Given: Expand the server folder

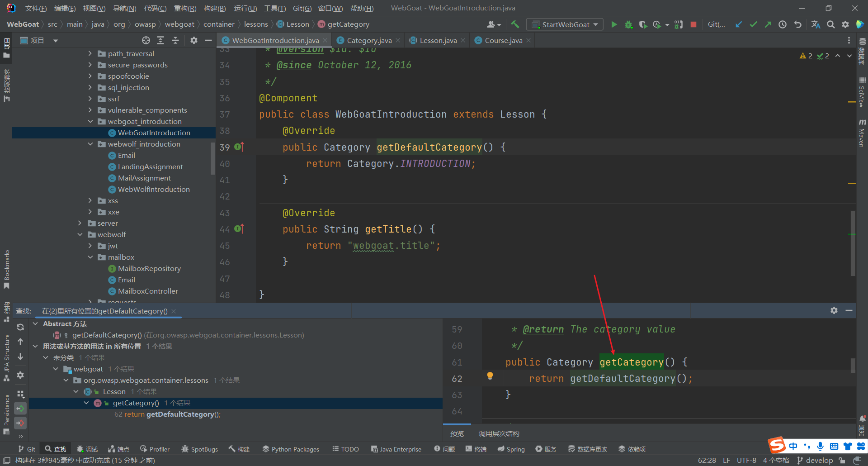Looking at the screenshot, I should (80, 223).
